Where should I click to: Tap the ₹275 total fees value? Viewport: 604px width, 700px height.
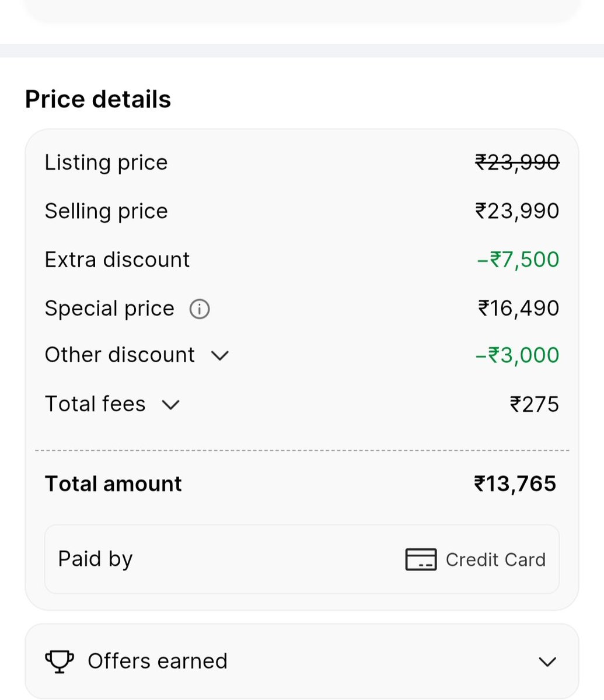tap(535, 404)
